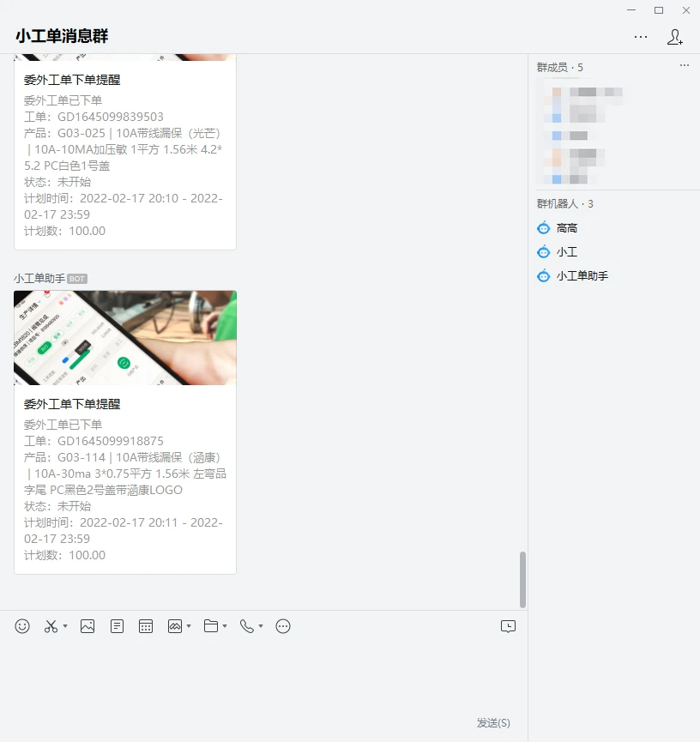This screenshot has width=700, height=742.
Task: Open the group settings ellipsis menu at top right
Action: coord(641,37)
